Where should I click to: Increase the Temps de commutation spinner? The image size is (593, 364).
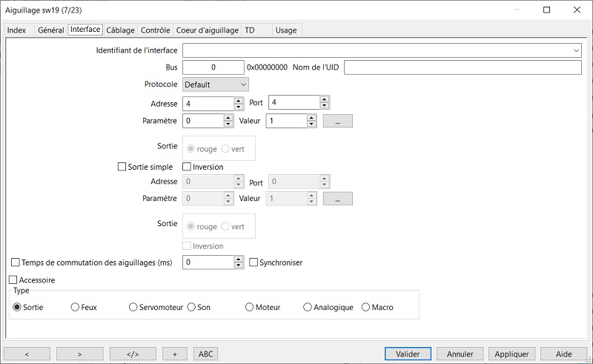[x=238, y=259]
